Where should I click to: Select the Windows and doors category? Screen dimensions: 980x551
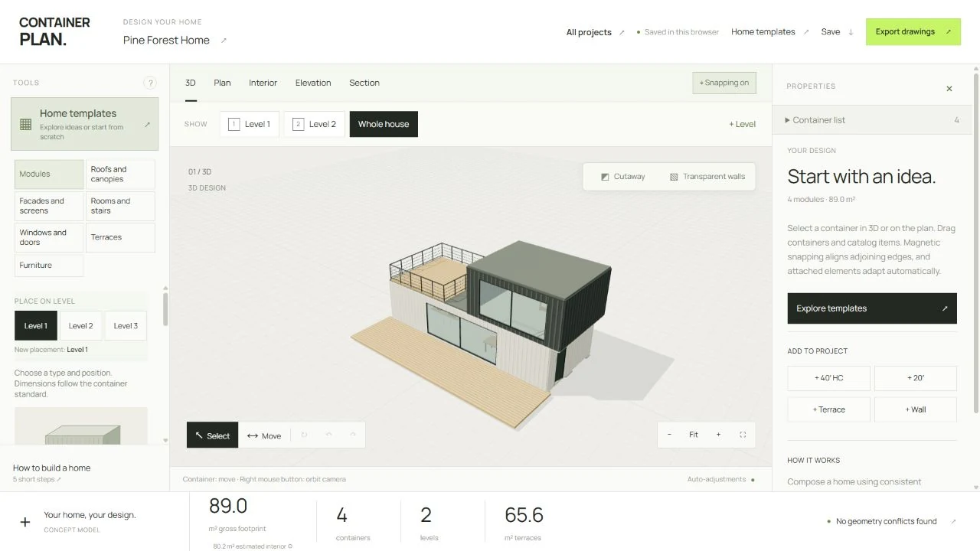tap(49, 237)
